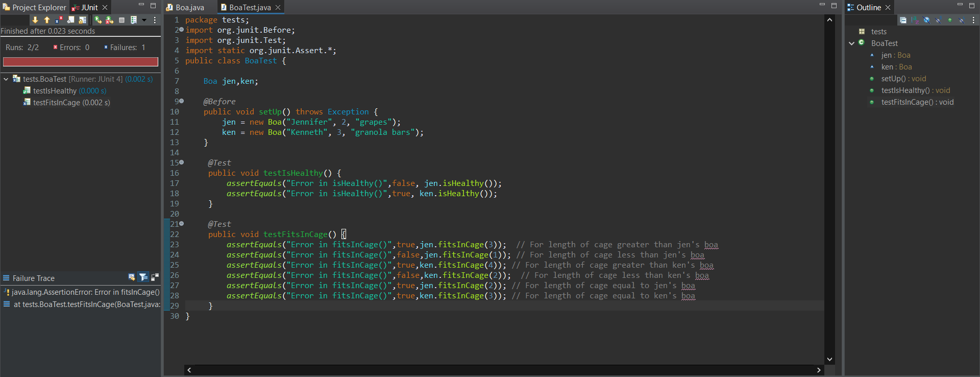Select the java.lang.AssertionError trace line
This screenshot has height=377, width=980.
(82, 292)
